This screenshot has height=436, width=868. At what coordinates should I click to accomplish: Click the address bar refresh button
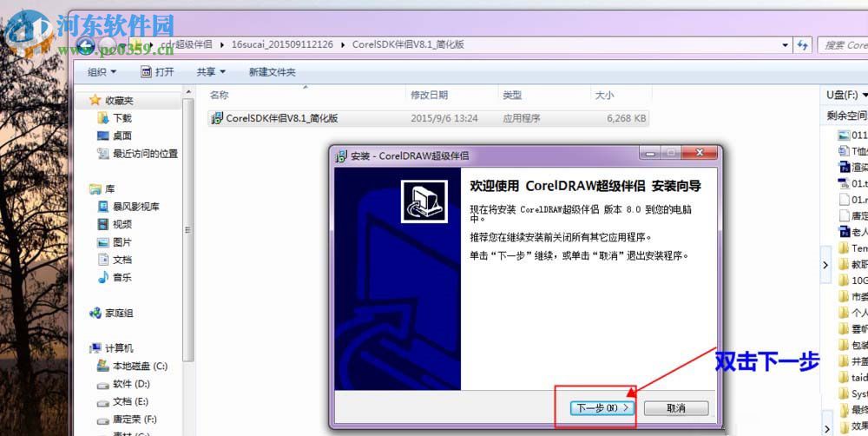803,45
